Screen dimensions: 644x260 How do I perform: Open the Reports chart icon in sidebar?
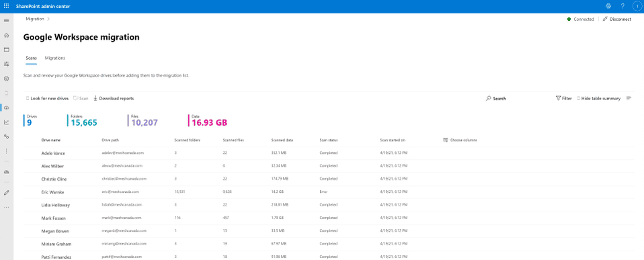pos(6,122)
